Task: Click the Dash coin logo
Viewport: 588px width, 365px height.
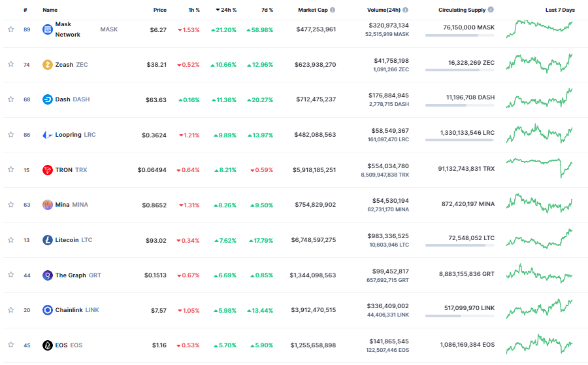Action: [48, 99]
